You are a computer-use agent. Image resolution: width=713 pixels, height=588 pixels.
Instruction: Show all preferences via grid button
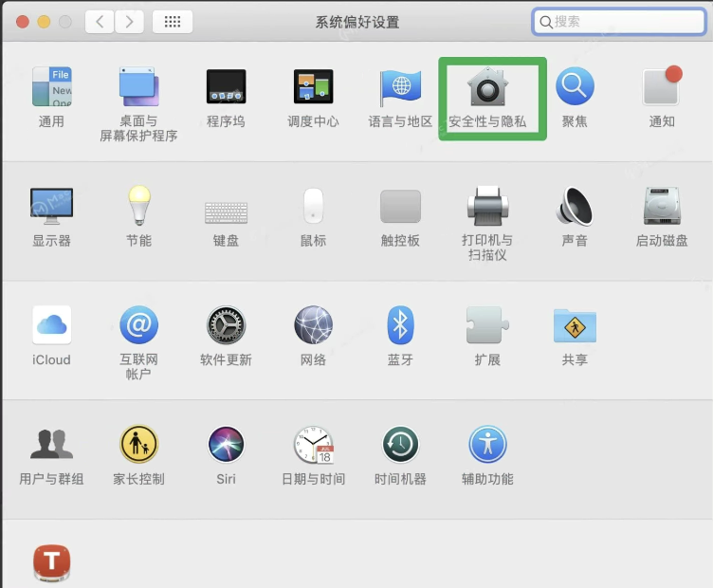173,22
